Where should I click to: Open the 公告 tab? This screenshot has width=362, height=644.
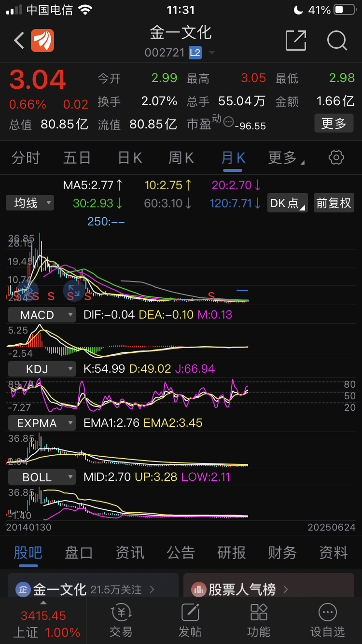click(181, 553)
